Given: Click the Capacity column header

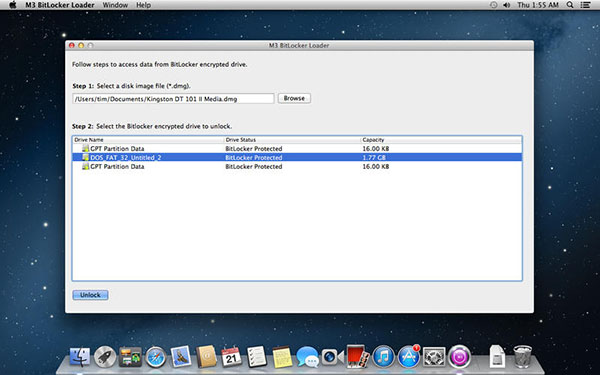Looking at the screenshot, I should point(441,140).
